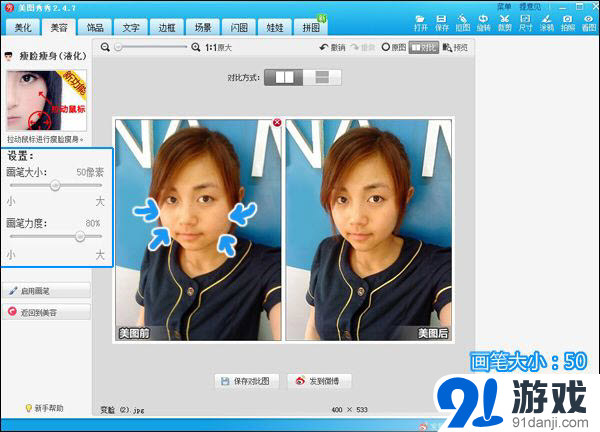Select stacked top-bottom comparison layout
Image resolution: width=600 pixels, height=432 pixels.
coord(322,78)
